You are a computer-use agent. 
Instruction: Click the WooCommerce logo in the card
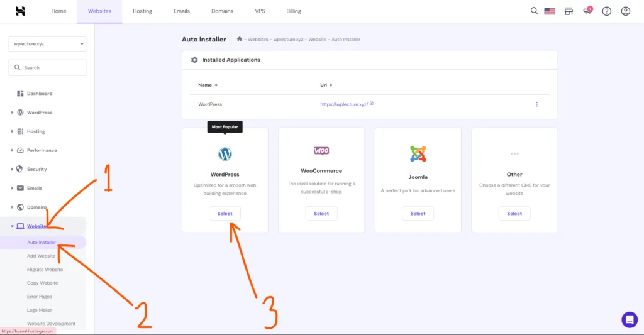click(x=321, y=151)
